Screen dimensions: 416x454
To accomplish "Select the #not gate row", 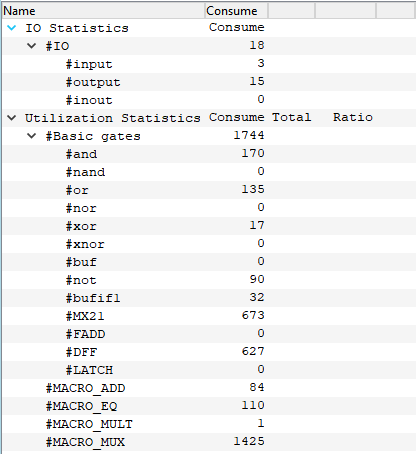I will (x=209, y=280).
